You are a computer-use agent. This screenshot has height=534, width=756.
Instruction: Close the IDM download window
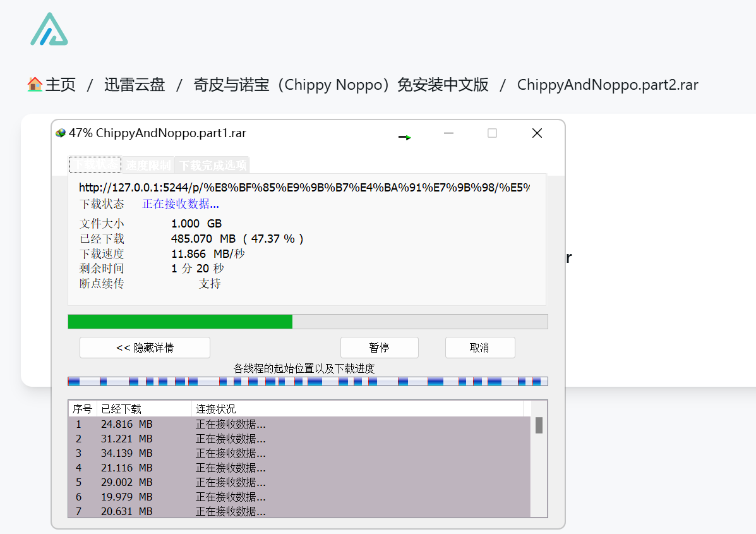pos(537,133)
